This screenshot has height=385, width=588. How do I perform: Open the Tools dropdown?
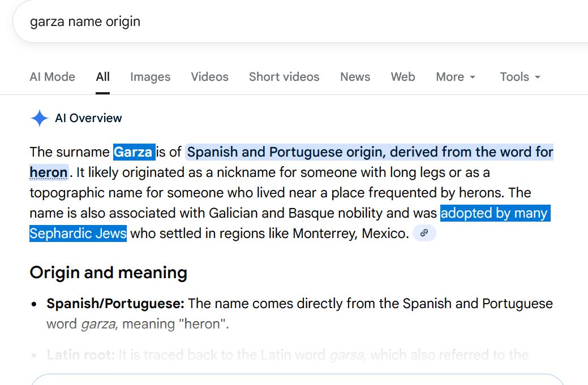pos(520,77)
